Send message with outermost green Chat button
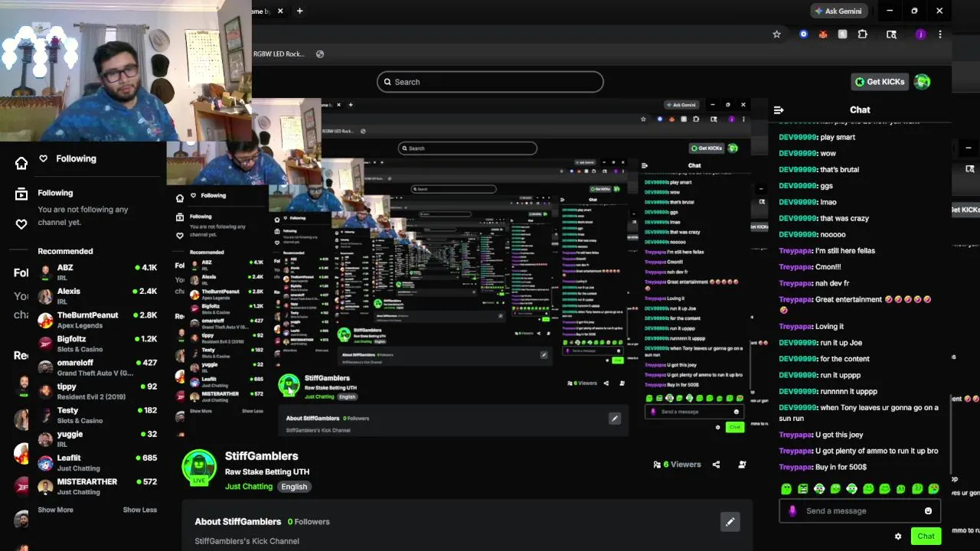The image size is (980, 551). click(x=926, y=536)
